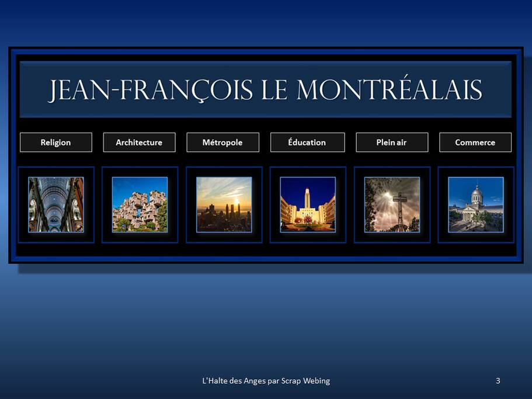Open the Plein air button
This screenshot has width=532, height=399.
[392, 142]
